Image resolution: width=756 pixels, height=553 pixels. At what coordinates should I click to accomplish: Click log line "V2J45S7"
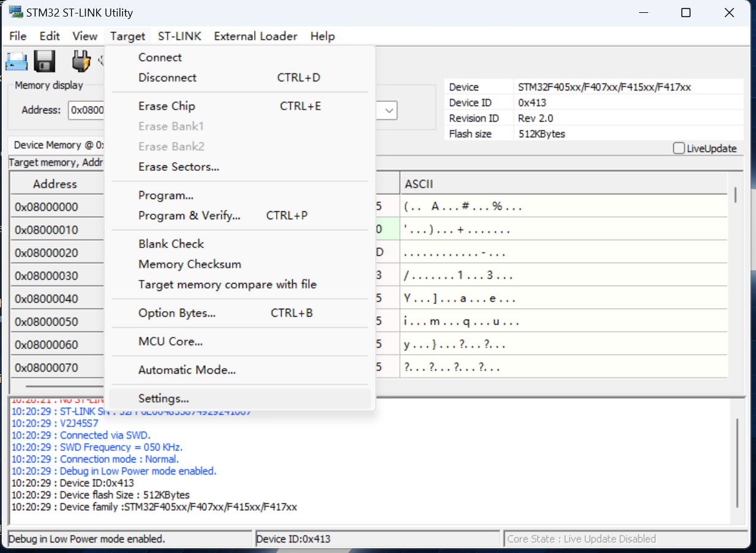coord(54,423)
